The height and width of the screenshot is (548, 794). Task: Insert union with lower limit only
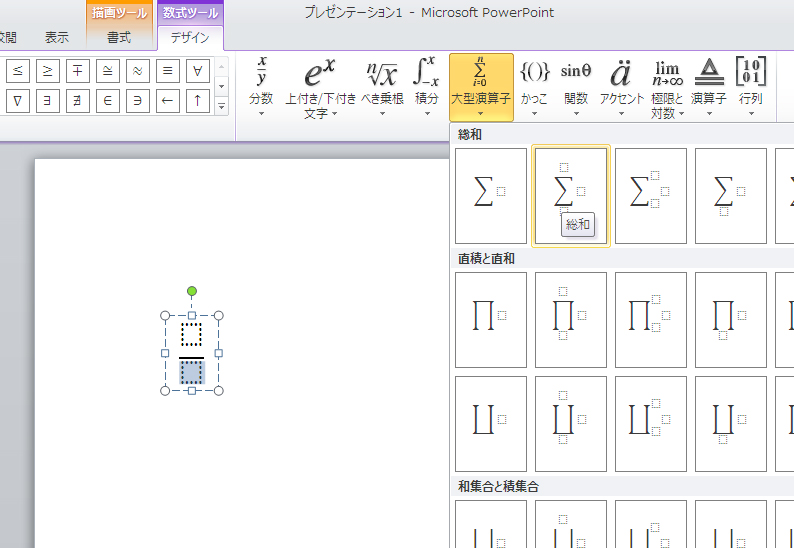tap(731, 524)
